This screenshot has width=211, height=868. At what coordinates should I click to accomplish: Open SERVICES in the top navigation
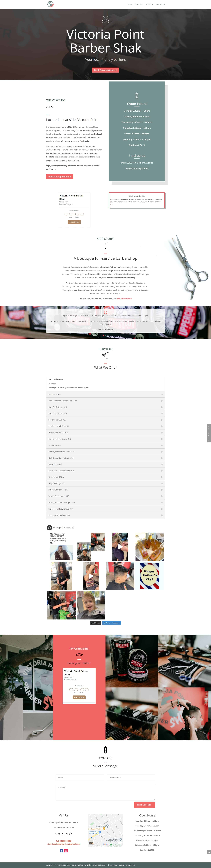click(x=149, y=4)
